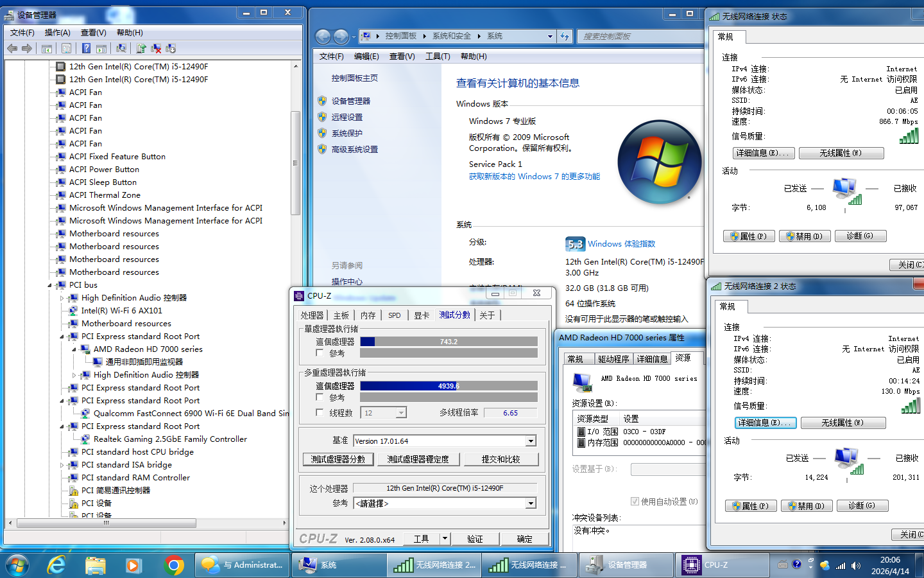Open the 基准 Version 17.01.64 dropdown

pyautogui.click(x=531, y=441)
